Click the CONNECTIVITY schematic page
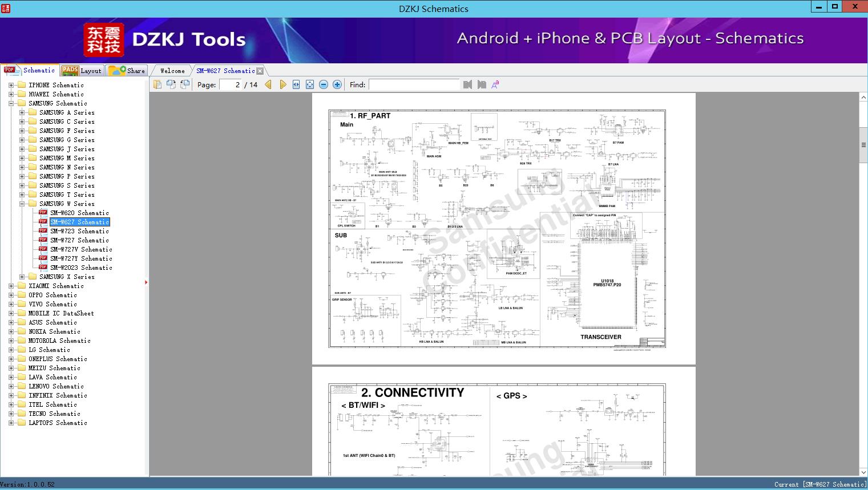This screenshot has width=868, height=490. [x=503, y=422]
